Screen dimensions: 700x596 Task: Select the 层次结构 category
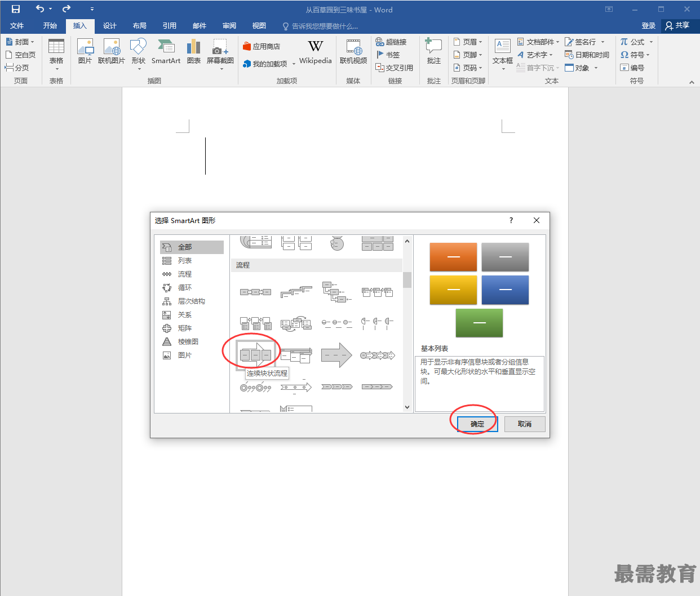coord(192,301)
